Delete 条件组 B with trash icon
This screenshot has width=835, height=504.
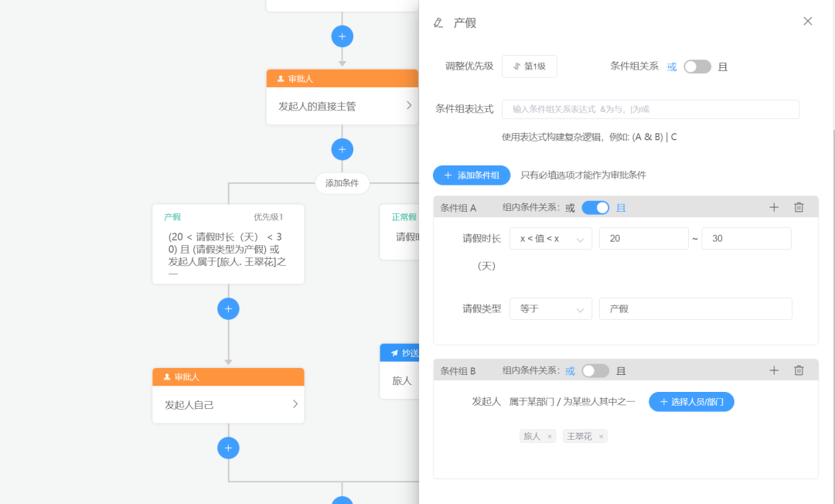[x=799, y=370]
